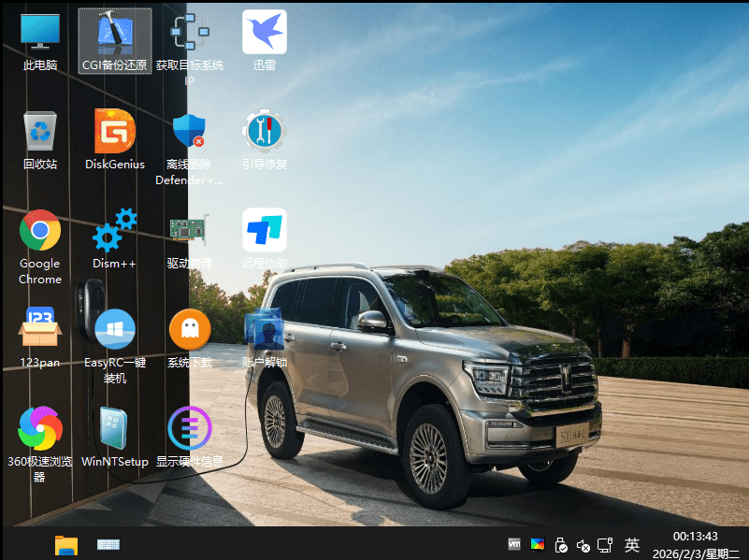Click the 此电脑 (This PC) icon
Viewport: 749px width, 560px height.
[x=40, y=34]
